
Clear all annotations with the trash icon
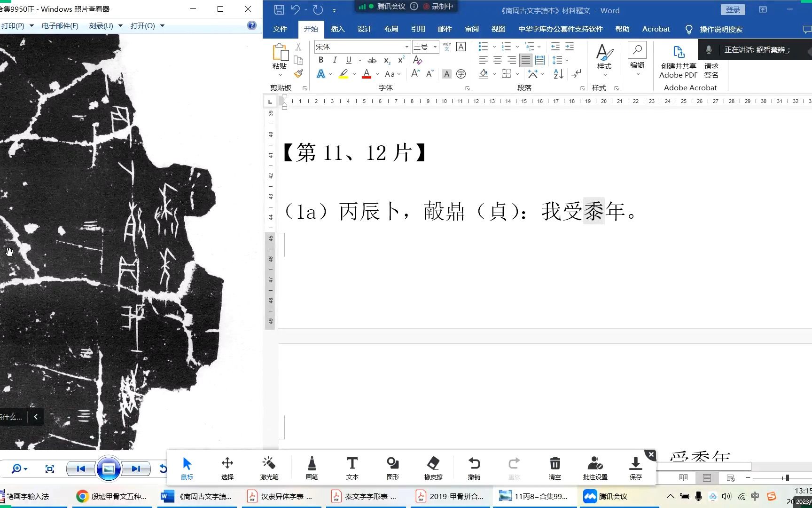click(555, 468)
